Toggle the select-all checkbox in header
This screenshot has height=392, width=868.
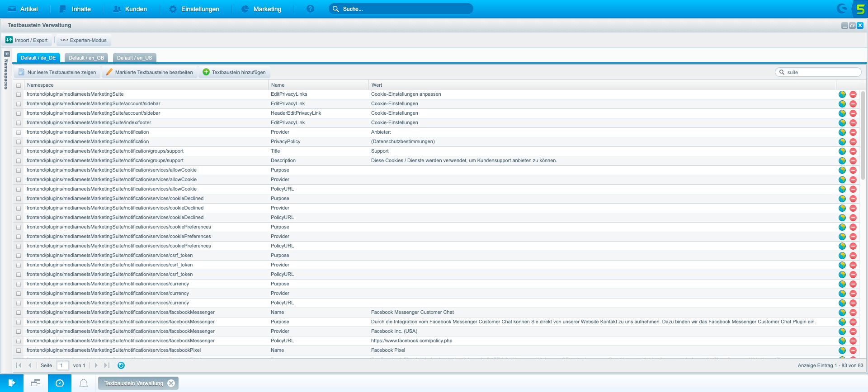(x=19, y=85)
